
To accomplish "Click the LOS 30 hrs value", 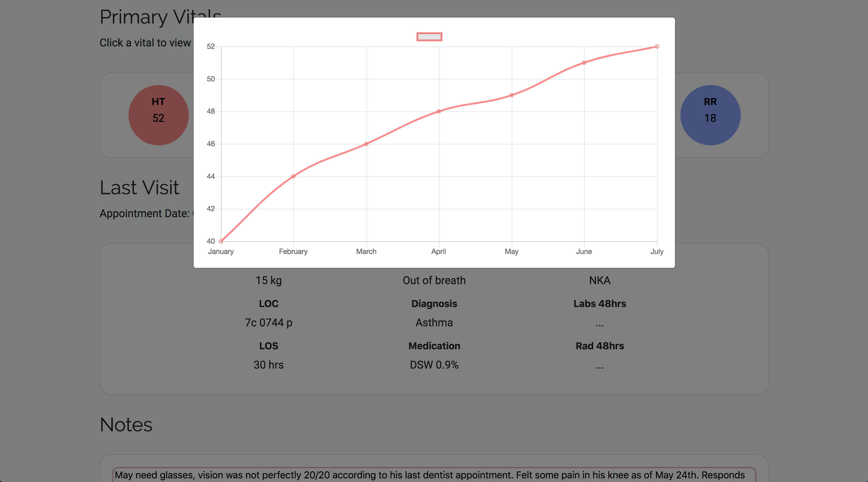I will tap(268, 365).
